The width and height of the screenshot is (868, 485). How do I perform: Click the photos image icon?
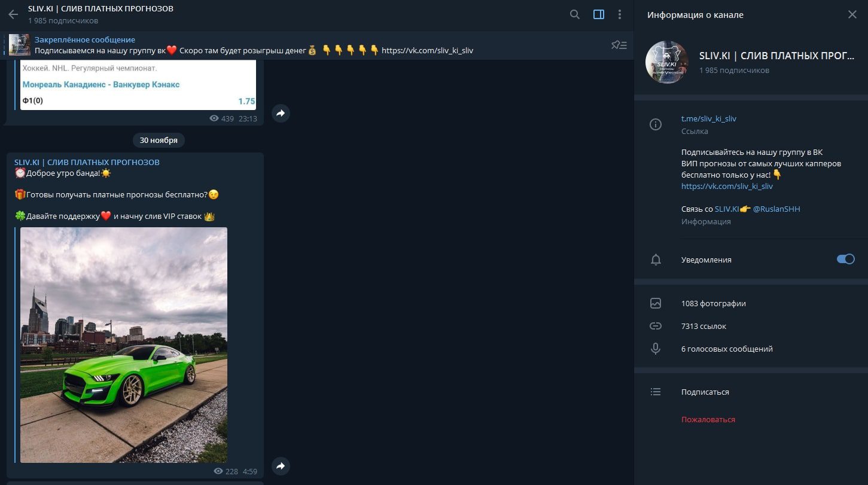pos(656,303)
